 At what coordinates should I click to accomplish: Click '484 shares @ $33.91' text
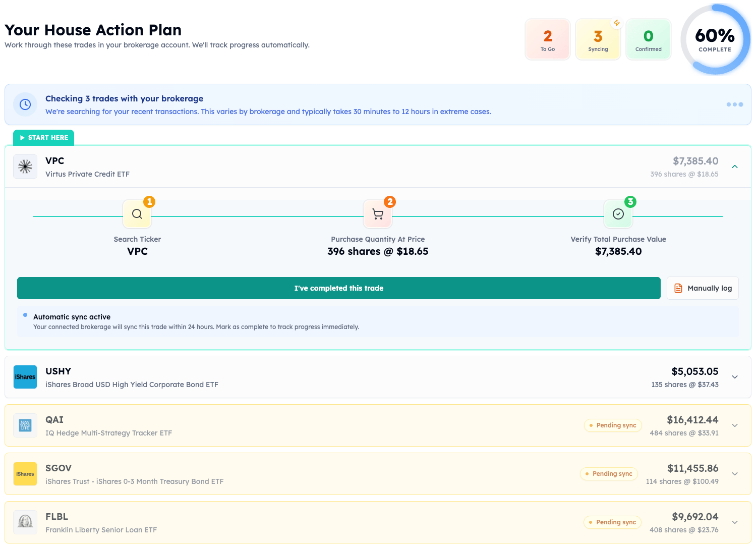point(684,433)
